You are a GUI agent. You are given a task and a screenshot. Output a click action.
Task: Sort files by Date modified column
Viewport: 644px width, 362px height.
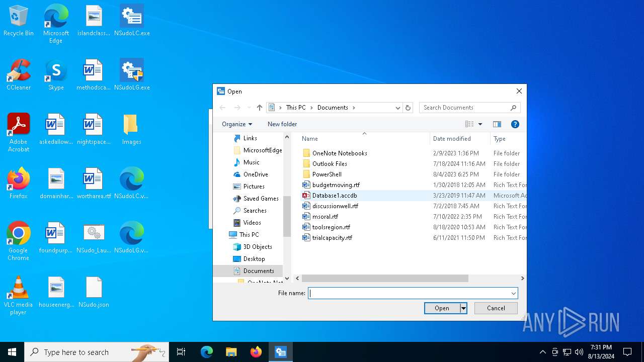point(460,139)
